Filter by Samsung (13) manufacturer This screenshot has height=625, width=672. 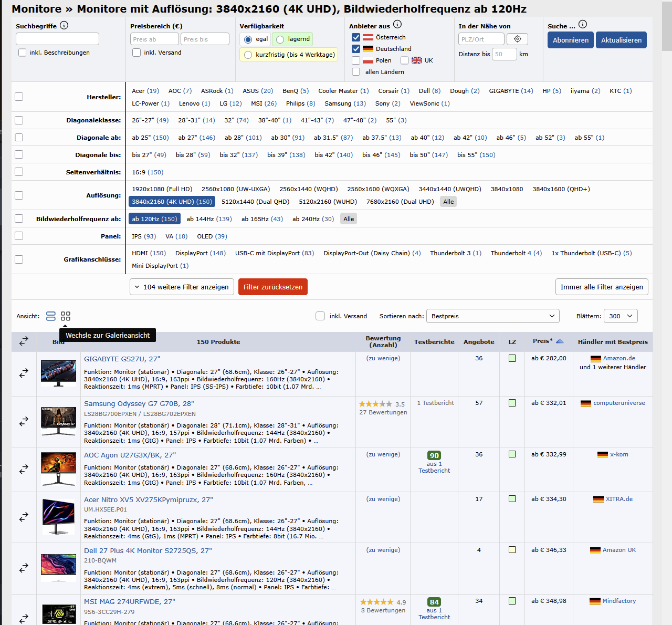point(345,103)
